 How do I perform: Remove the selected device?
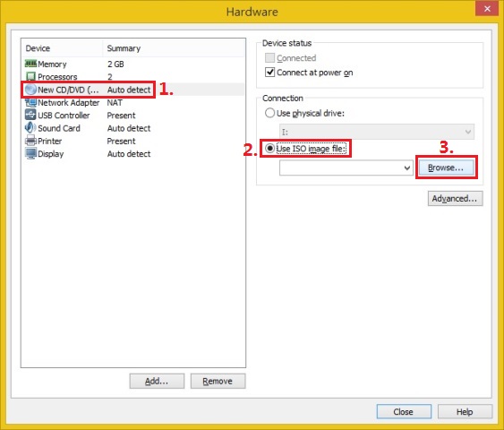tap(218, 381)
